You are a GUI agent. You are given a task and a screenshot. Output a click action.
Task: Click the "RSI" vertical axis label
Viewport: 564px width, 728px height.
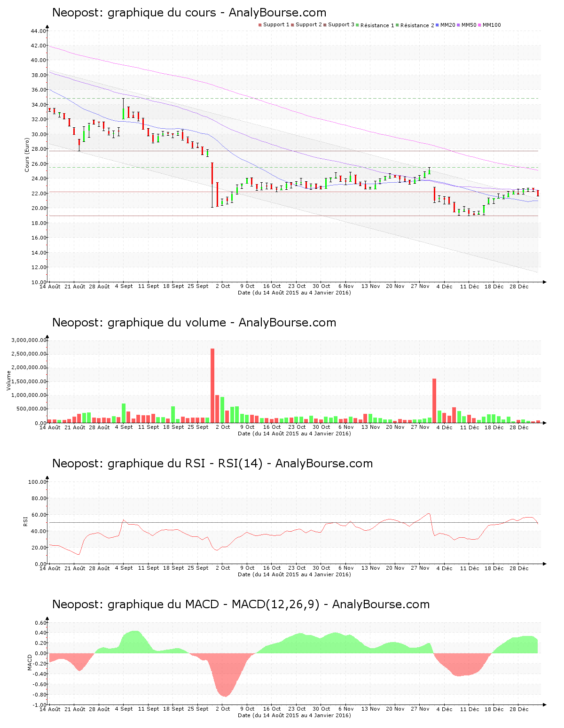click(x=25, y=521)
